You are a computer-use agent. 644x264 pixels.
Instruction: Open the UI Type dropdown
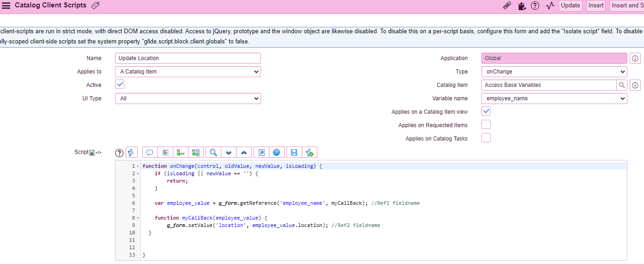click(188, 98)
